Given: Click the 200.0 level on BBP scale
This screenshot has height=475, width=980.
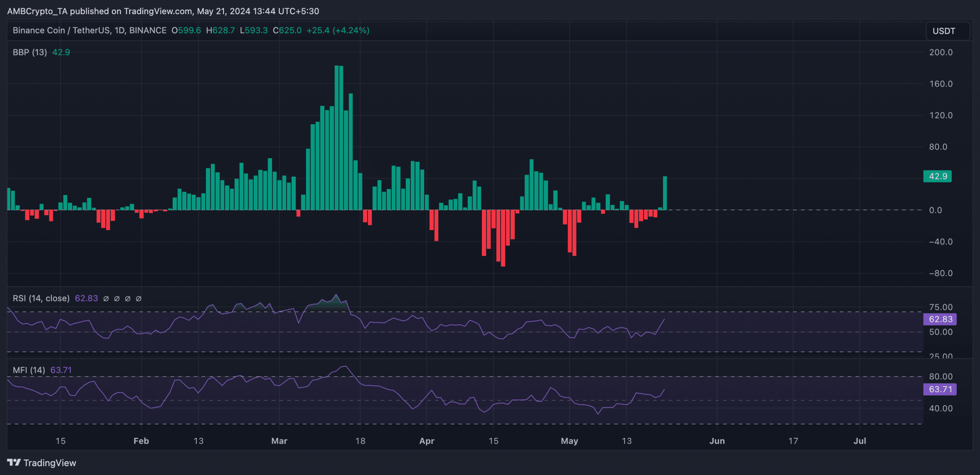Looking at the screenshot, I should 941,52.
